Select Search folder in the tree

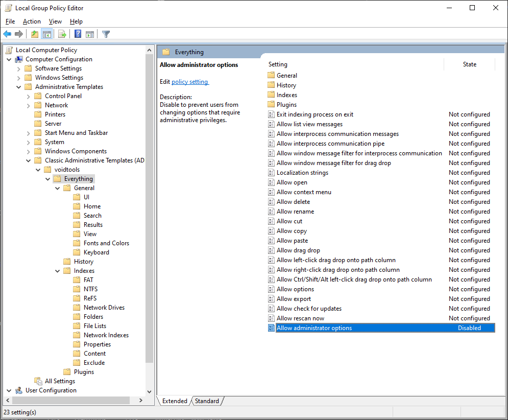92,216
